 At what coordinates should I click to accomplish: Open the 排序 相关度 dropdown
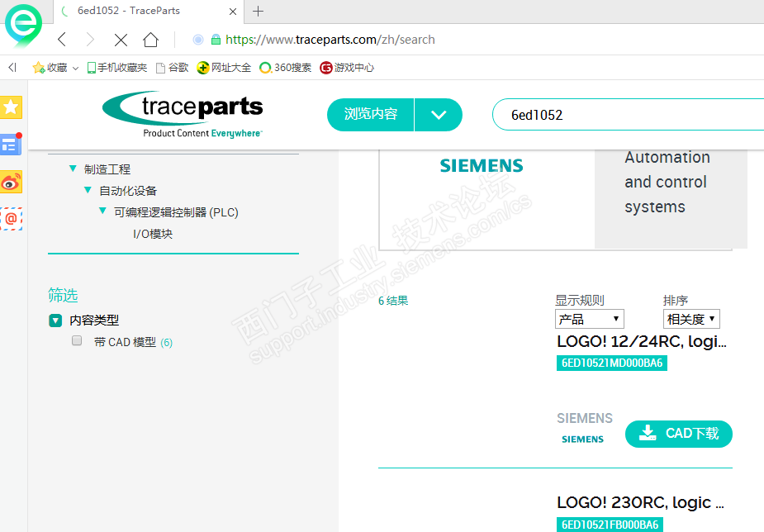[691, 319]
